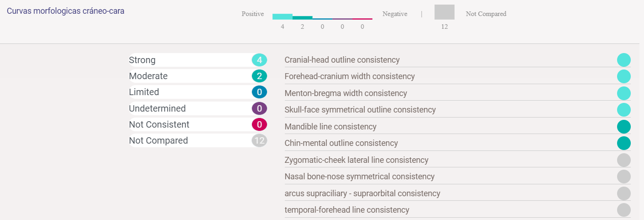Click the Menton-bregma width consistency status circle
The height and width of the screenshot is (220, 644).
623,93
